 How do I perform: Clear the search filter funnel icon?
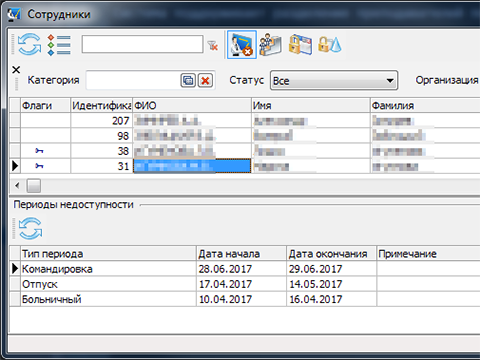tap(213, 45)
